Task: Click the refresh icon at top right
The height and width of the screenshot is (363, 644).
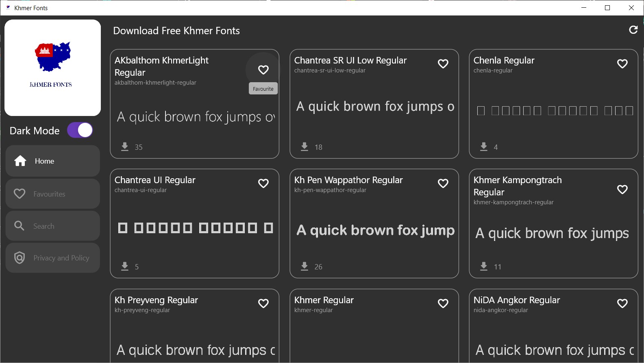Action: pos(633,30)
